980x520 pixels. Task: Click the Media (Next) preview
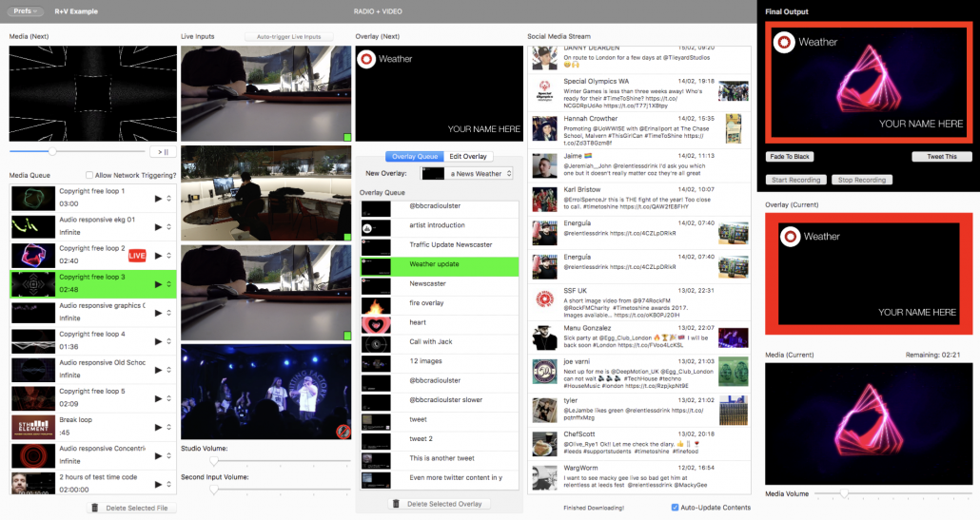tap(93, 93)
